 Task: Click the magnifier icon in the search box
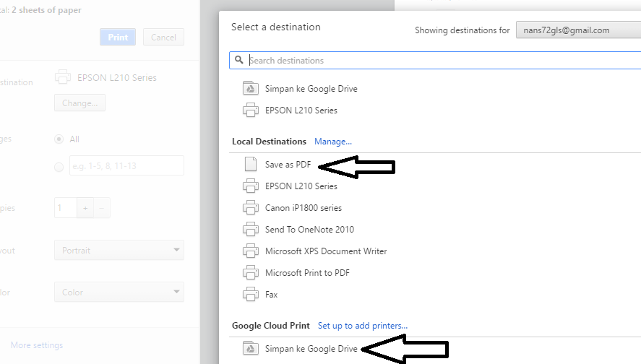[x=239, y=60]
